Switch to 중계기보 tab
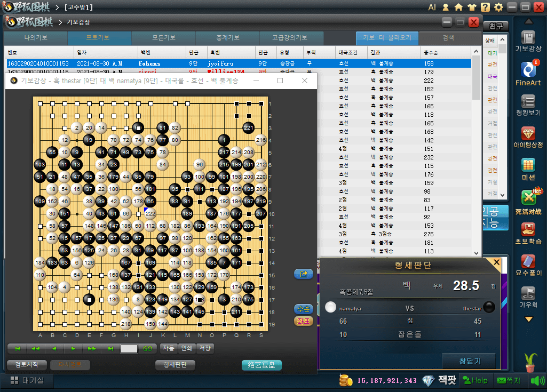This screenshot has height=392, width=547. click(227, 38)
